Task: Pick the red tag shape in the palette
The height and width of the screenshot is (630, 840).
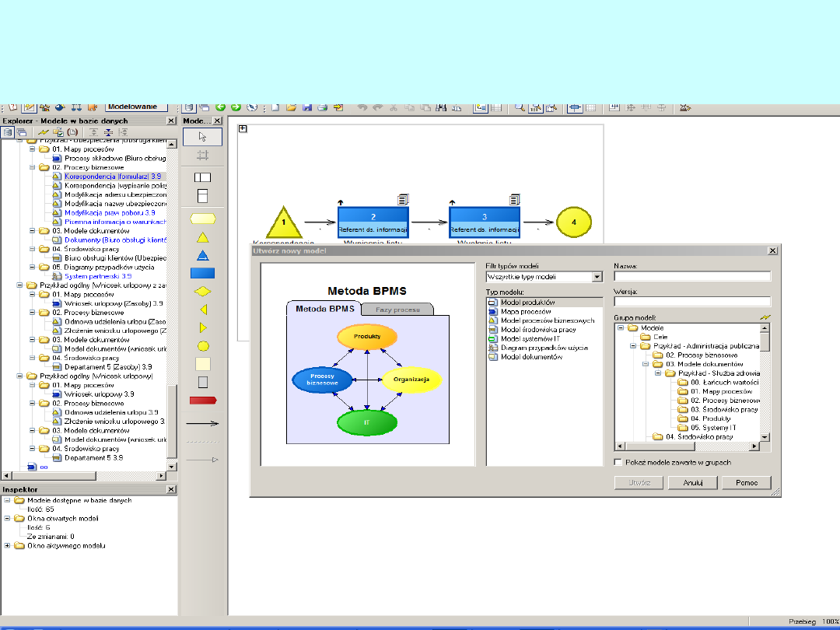Action: point(202,400)
